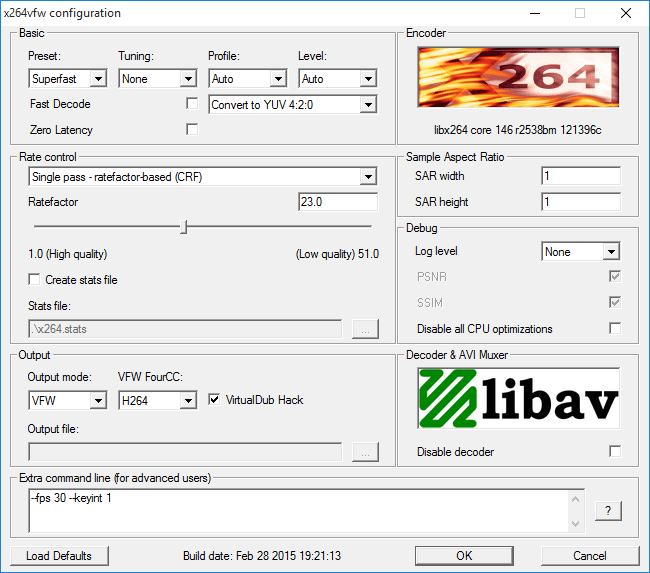Click the browse button for Output file
The width and height of the screenshot is (650, 573).
point(365,452)
